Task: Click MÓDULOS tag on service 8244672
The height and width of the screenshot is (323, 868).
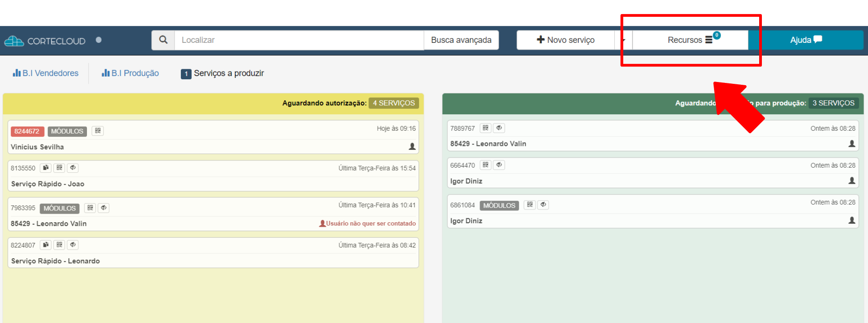Action: 67,131
